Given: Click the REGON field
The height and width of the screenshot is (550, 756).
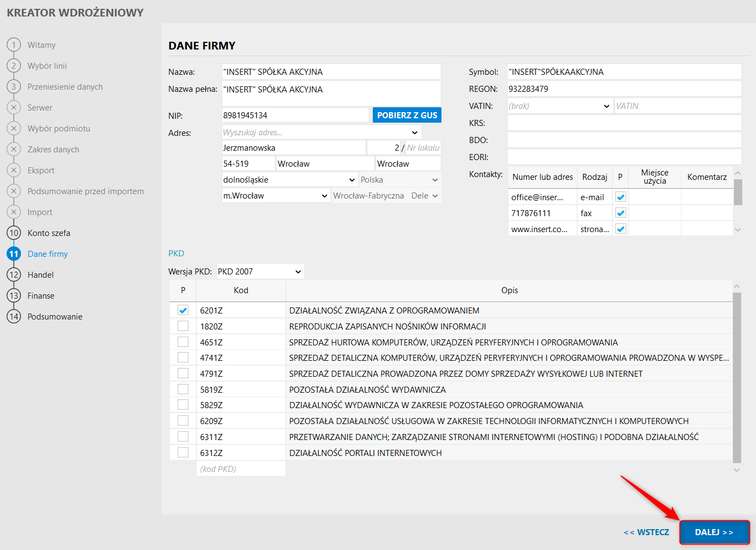Looking at the screenshot, I should 624,89.
